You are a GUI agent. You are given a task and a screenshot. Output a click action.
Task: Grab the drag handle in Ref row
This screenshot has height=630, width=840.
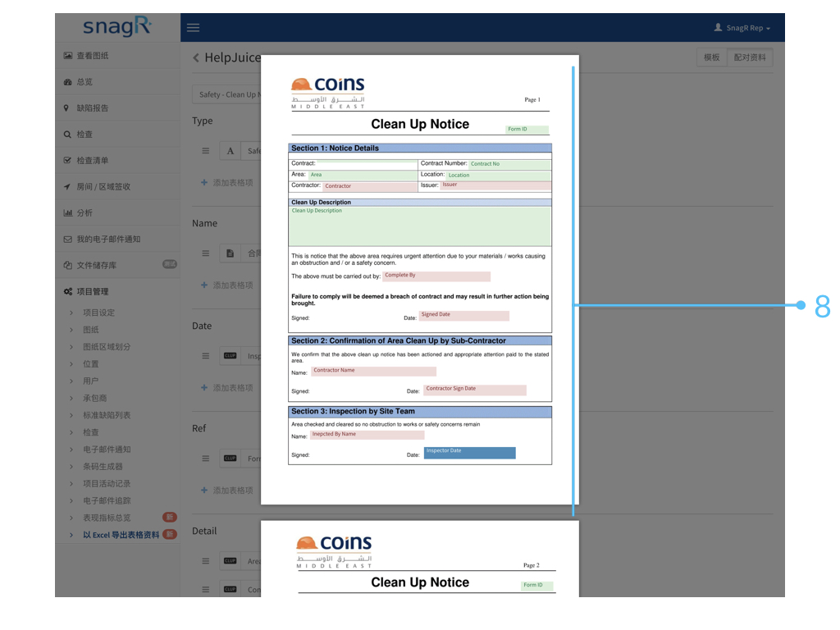206,459
